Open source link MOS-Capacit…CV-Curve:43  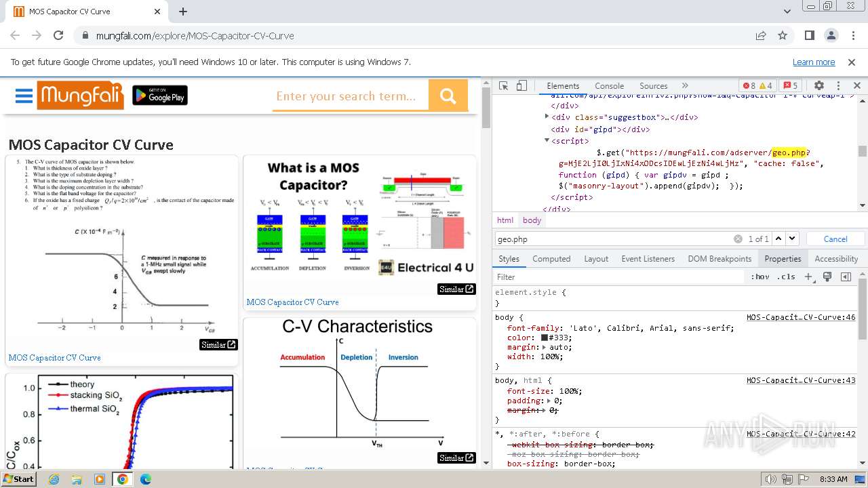click(x=801, y=380)
